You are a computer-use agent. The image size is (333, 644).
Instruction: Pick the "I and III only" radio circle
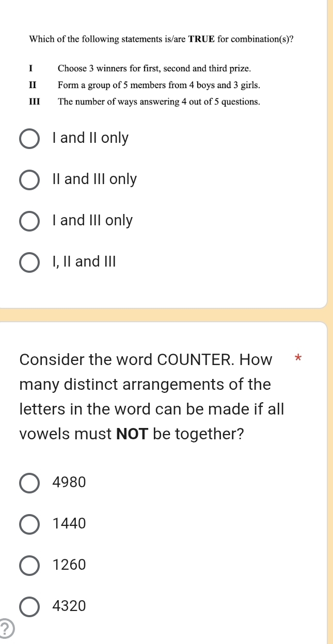click(29, 221)
